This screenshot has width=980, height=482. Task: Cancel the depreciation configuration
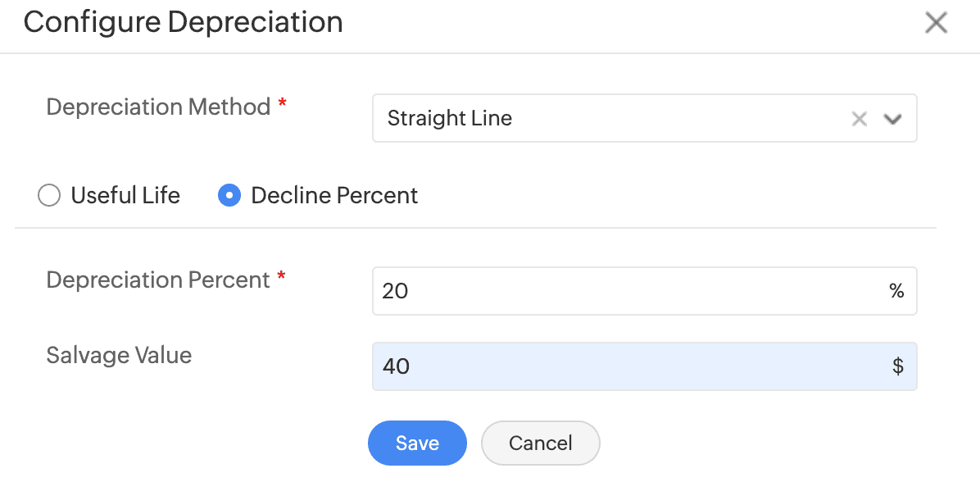(540, 443)
